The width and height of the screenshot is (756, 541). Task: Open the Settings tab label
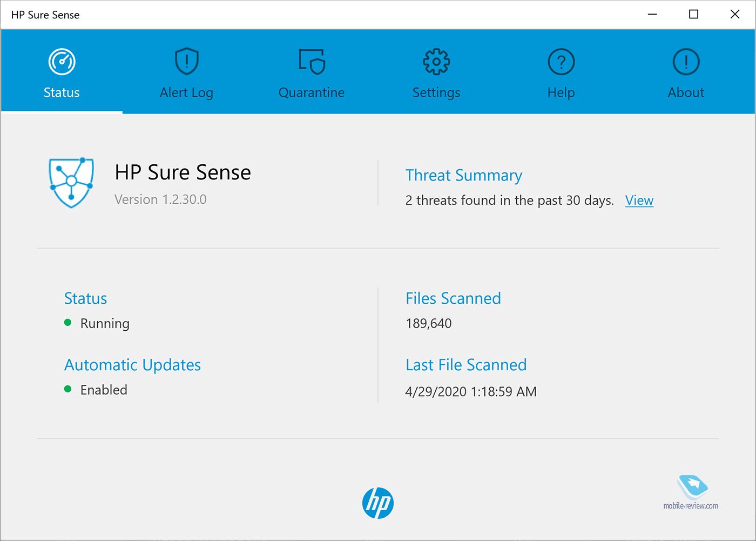(x=436, y=93)
